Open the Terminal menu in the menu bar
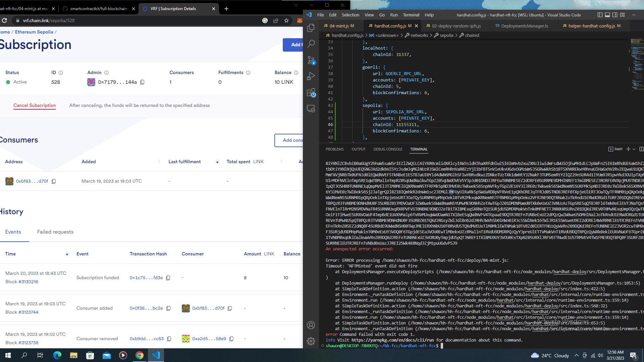 (x=411, y=15)
